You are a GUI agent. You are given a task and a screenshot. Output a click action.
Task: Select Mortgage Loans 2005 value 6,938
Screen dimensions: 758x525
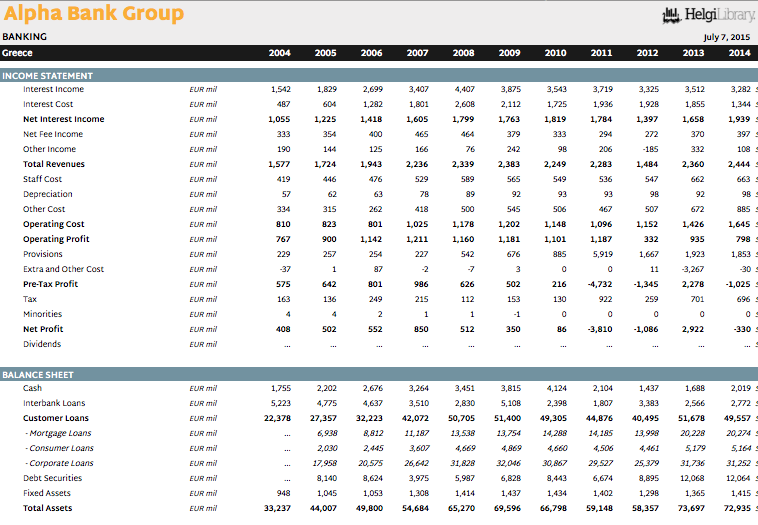click(327, 433)
